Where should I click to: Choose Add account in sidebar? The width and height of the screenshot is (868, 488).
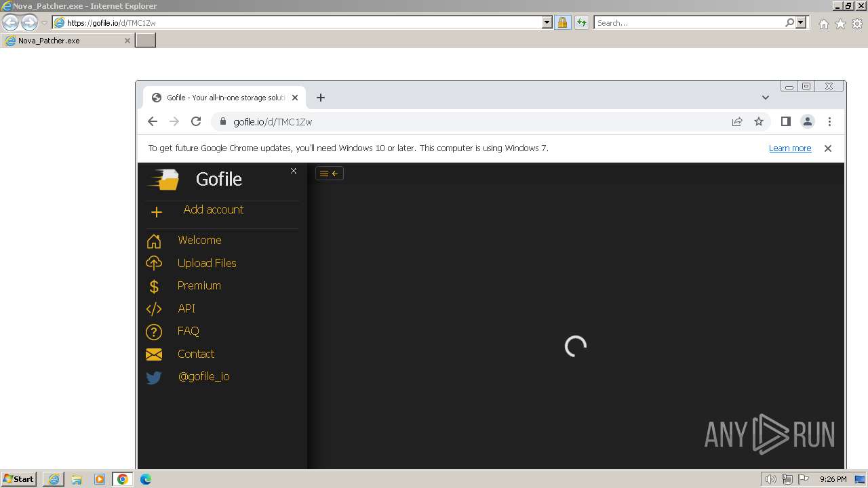pos(213,209)
